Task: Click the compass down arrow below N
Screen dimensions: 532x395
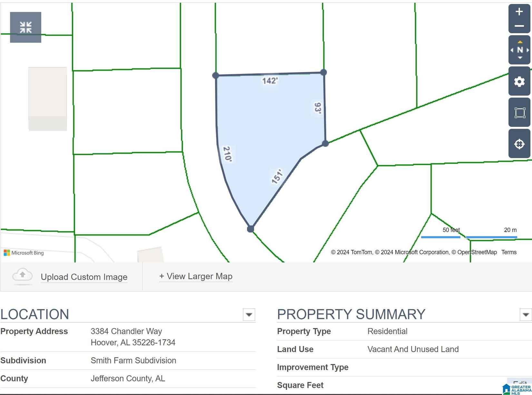Action: [520, 58]
